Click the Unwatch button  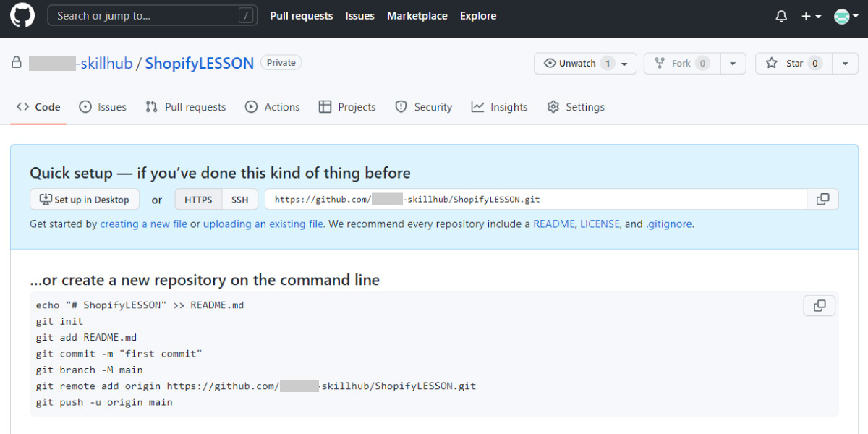586,64
